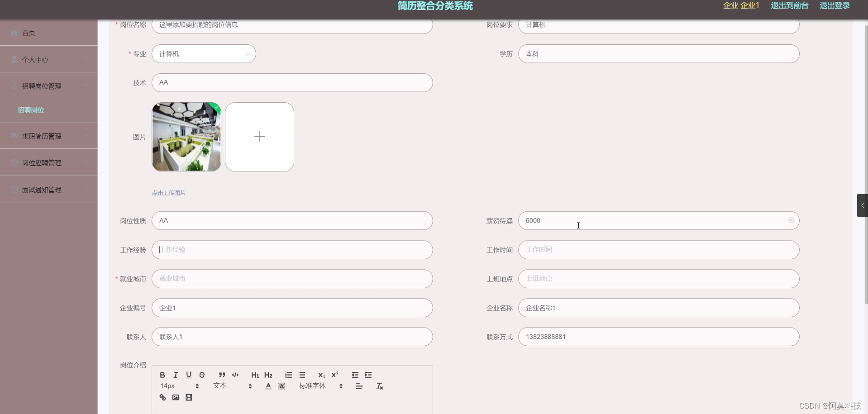Toggle the ordered list formatting

tap(288, 375)
